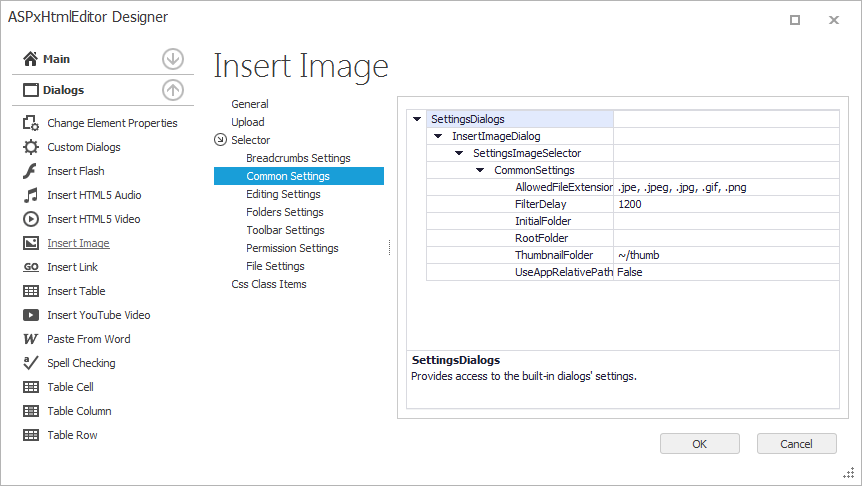Click Table Row icon

click(x=31, y=435)
